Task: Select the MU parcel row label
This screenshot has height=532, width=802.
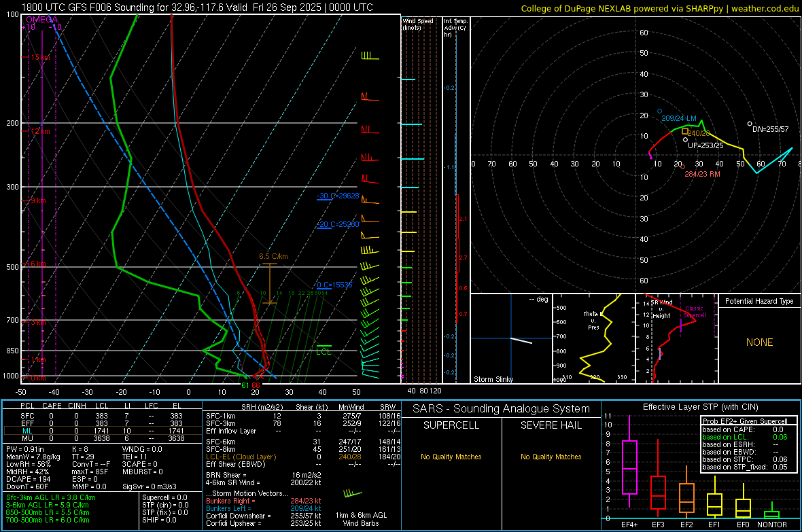Action: click(27, 438)
